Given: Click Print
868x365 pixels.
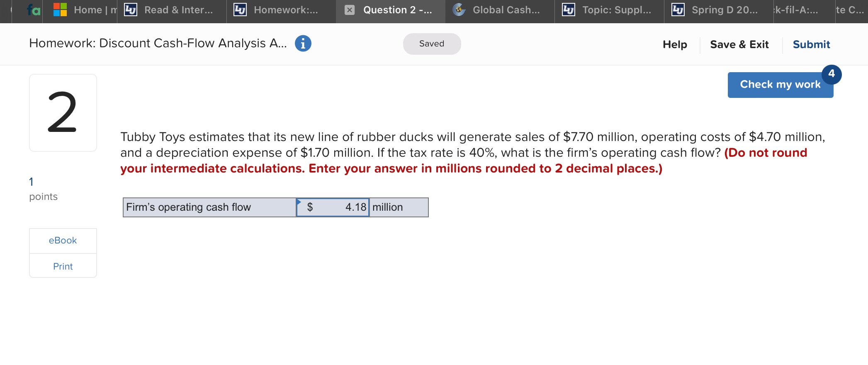Looking at the screenshot, I should click(63, 266).
